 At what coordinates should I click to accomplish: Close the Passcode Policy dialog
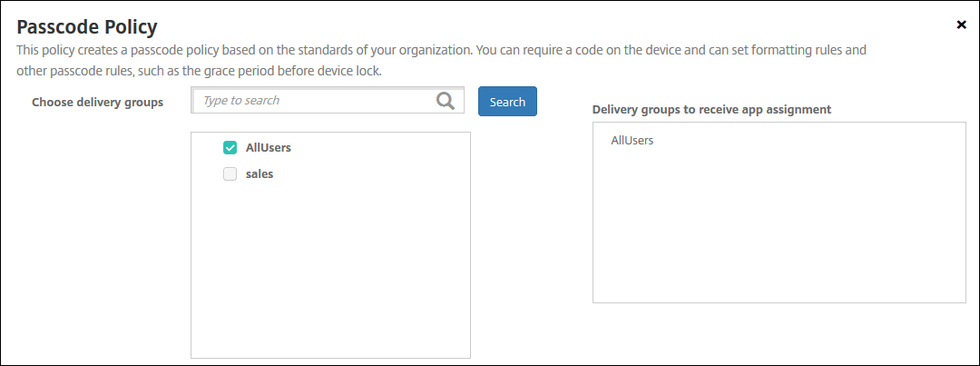tap(961, 25)
